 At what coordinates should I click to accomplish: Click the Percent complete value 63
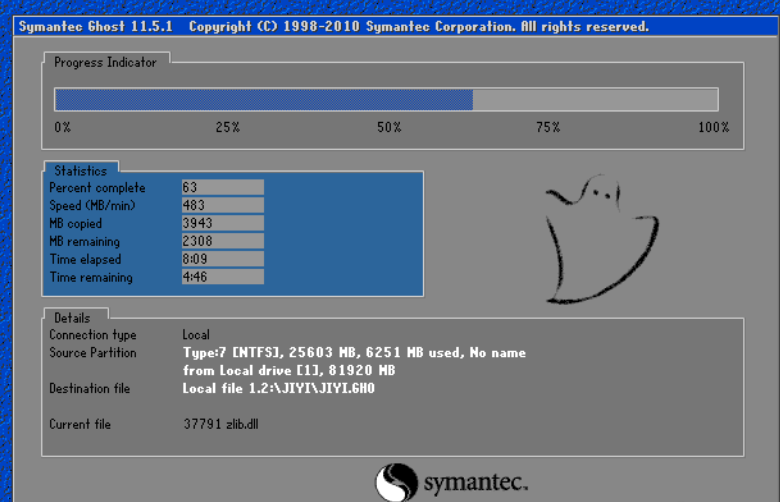click(x=222, y=187)
